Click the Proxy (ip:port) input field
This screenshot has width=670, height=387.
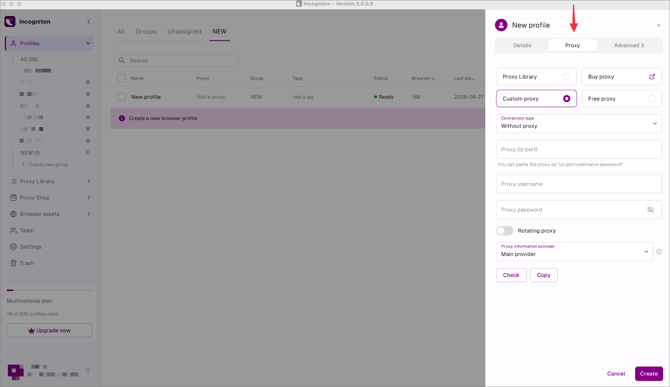[579, 150]
